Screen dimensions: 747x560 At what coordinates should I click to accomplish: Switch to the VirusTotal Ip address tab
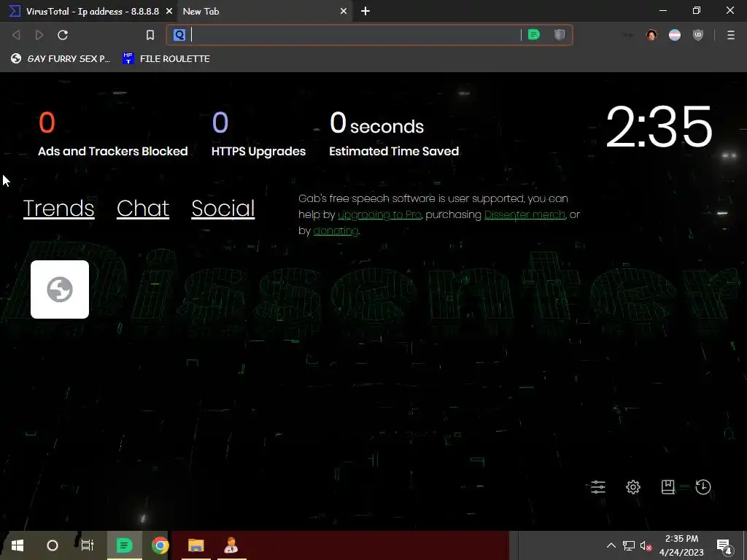pos(88,11)
